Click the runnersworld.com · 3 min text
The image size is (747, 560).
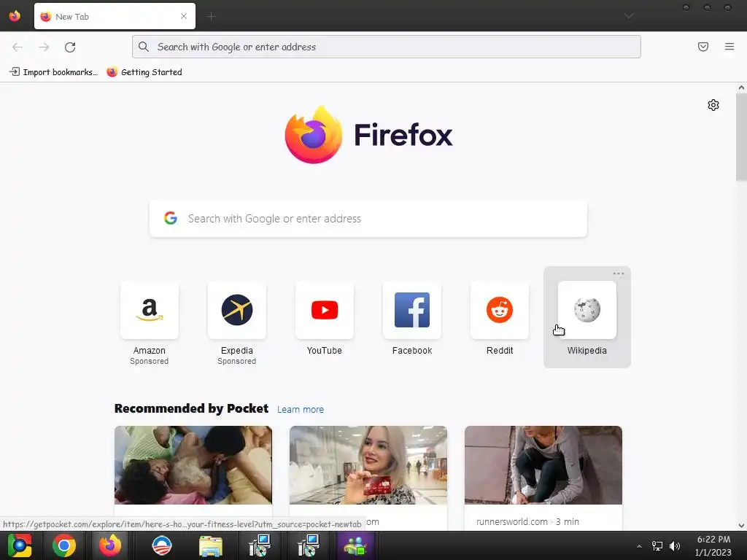(527, 522)
